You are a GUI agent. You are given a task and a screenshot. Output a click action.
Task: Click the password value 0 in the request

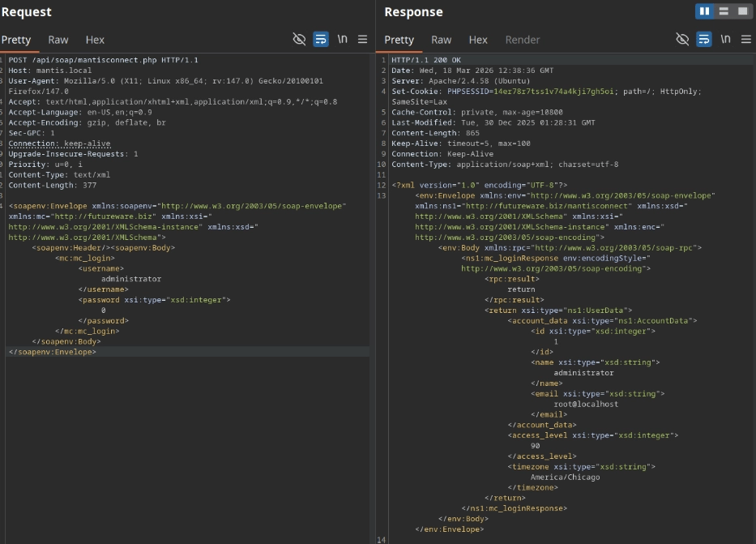[104, 310]
